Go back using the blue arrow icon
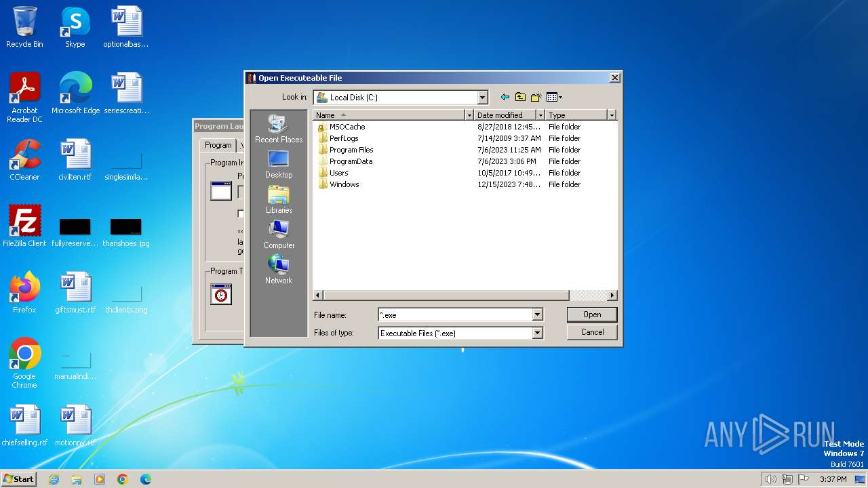The height and width of the screenshot is (488, 868). tap(505, 98)
